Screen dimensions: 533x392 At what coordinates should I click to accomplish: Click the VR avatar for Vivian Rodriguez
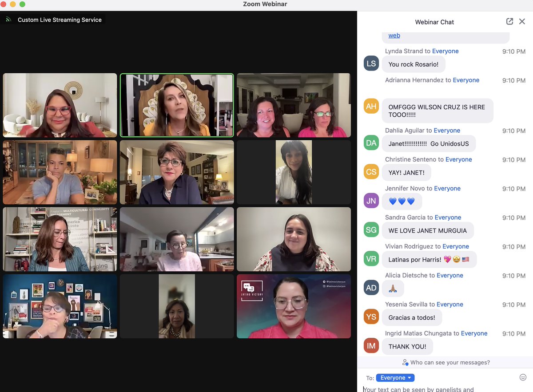tap(371, 259)
